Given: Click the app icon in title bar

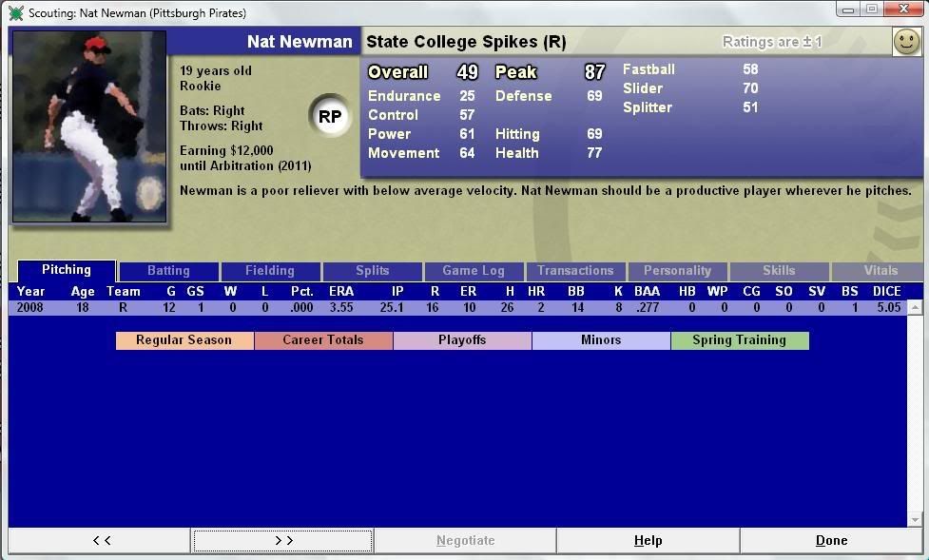Looking at the screenshot, I should pos(15,12).
